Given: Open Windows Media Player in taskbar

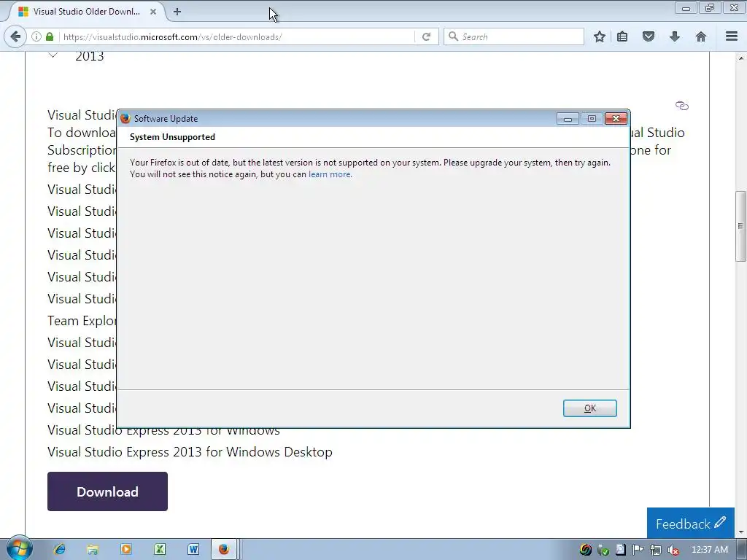Looking at the screenshot, I should 126,549.
